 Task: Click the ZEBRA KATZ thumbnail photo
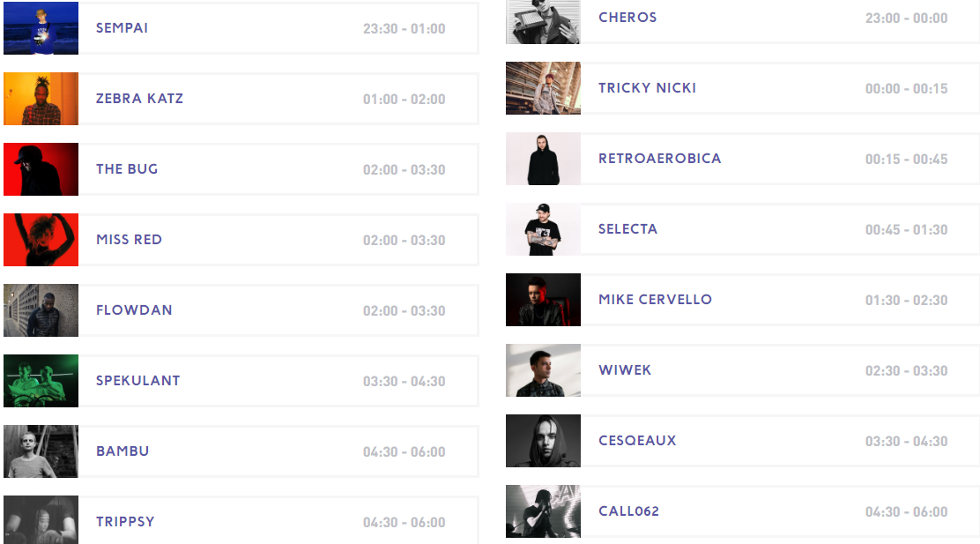tap(41, 99)
